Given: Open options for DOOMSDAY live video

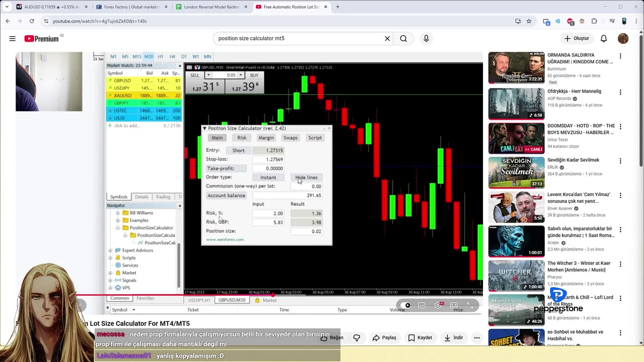Looking at the screenshot, I should click(620, 127).
